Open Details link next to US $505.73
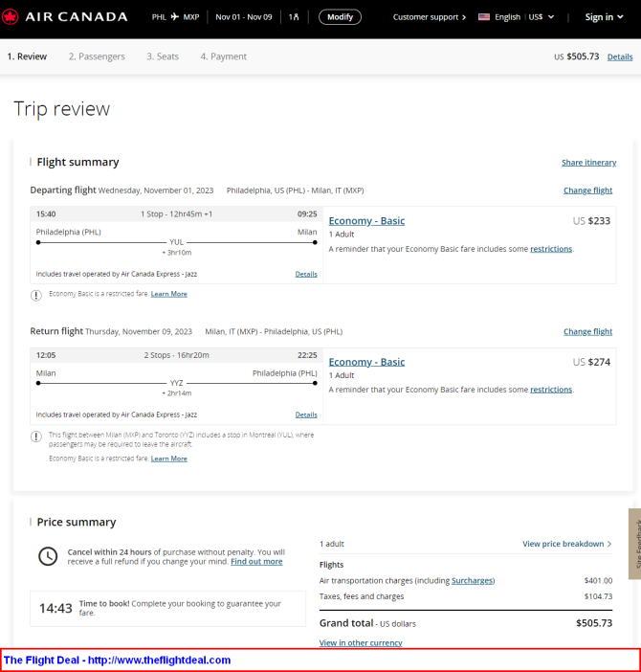The image size is (641, 672). pyautogui.click(x=620, y=57)
